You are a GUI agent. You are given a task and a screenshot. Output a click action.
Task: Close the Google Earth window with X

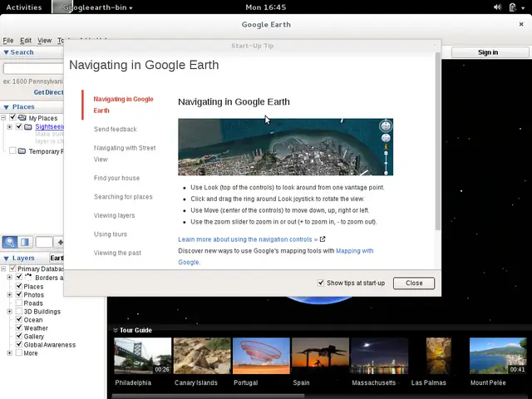point(521,24)
